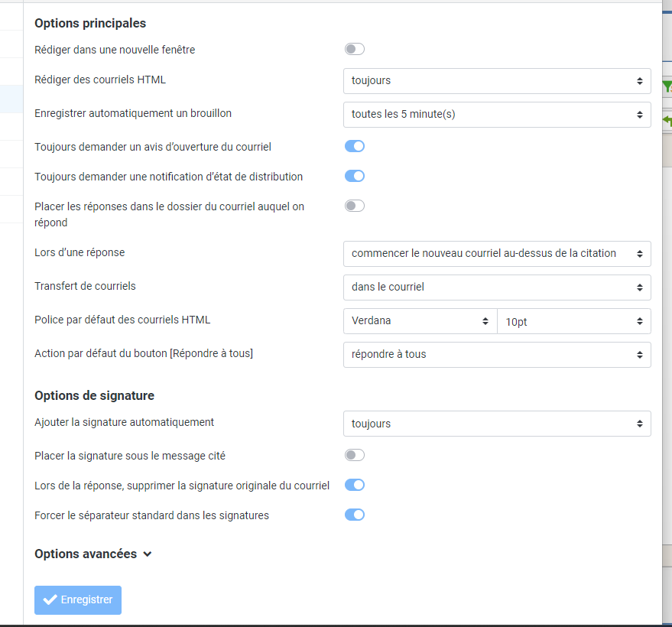
Task: Click the green filter funnel icon
Action: tap(667, 86)
